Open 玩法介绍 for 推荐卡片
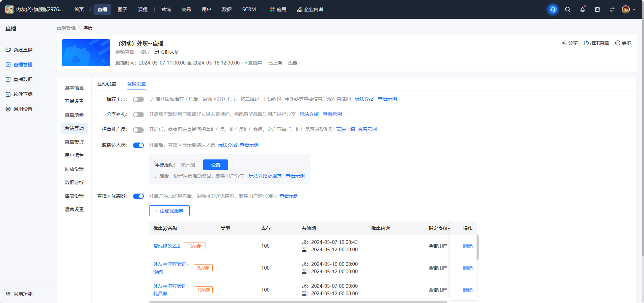The height and width of the screenshot is (303, 644). click(x=364, y=99)
